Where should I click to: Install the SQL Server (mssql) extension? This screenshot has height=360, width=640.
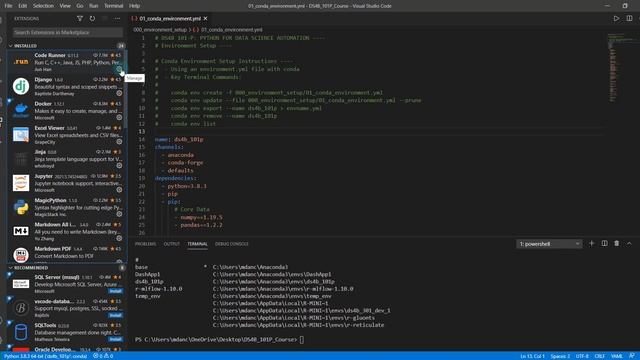[x=115, y=291]
